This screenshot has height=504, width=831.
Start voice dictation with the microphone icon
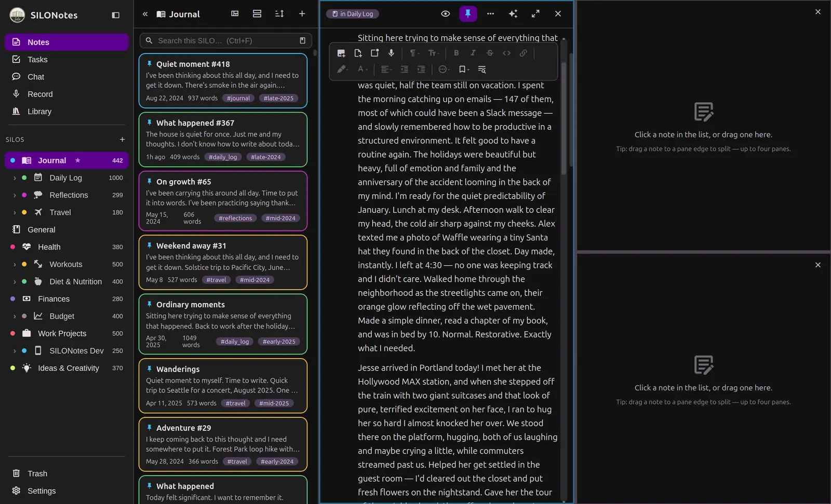click(391, 53)
